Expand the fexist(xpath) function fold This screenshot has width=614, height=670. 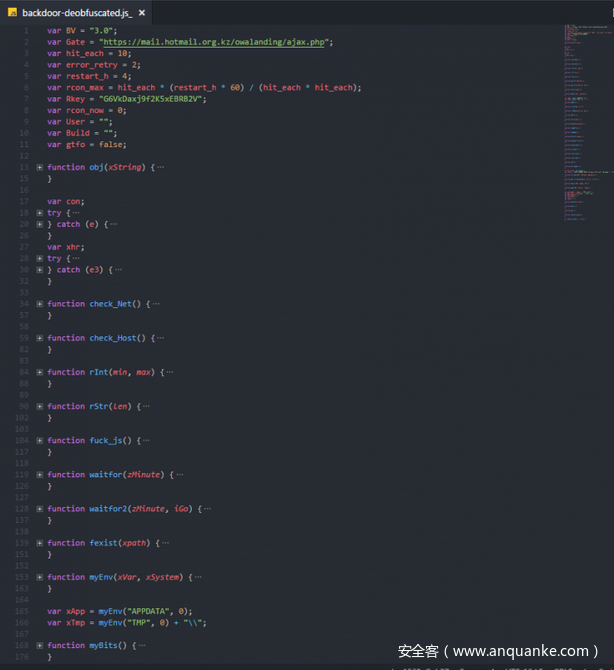tap(39, 543)
